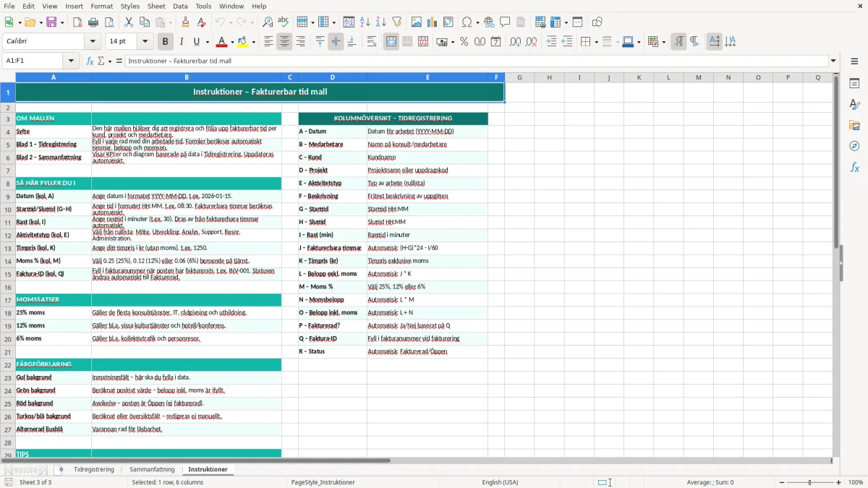The width and height of the screenshot is (868, 488).
Task: Click the Merge and Center Cells icon
Action: [x=391, y=42]
